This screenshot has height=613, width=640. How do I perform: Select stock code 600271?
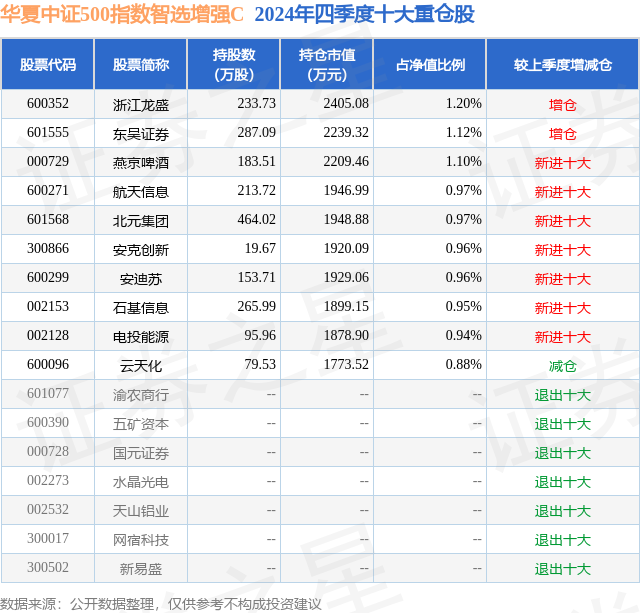[48, 191]
